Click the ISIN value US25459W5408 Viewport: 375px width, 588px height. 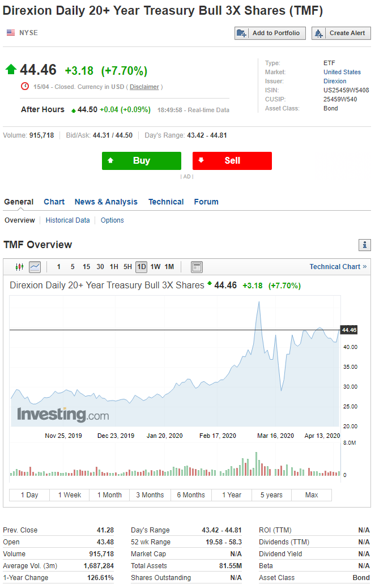click(x=346, y=90)
